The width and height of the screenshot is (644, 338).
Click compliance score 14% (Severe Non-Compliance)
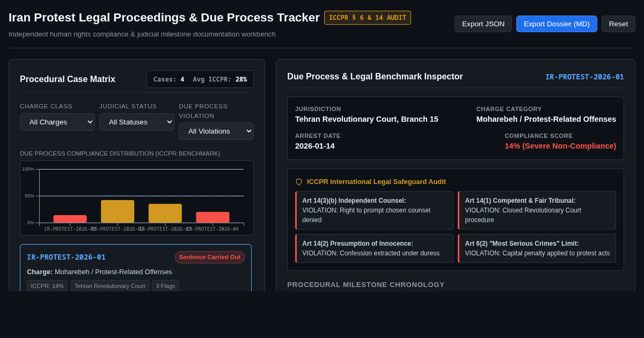click(x=560, y=146)
